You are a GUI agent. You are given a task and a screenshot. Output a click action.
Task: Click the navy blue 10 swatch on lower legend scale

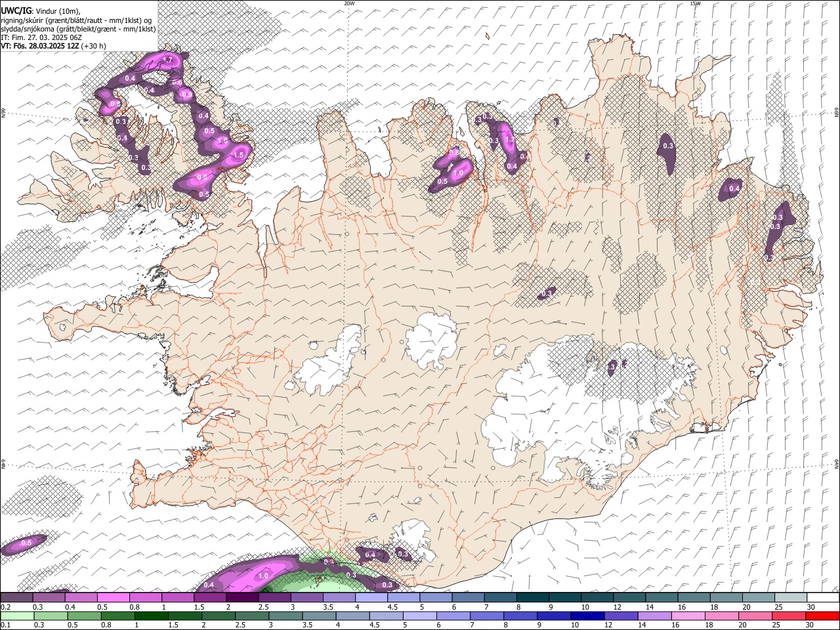click(586, 616)
